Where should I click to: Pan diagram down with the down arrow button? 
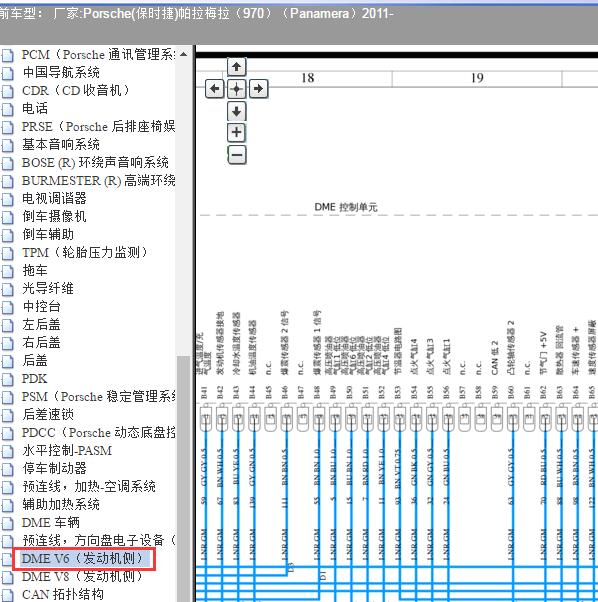[x=236, y=111]
